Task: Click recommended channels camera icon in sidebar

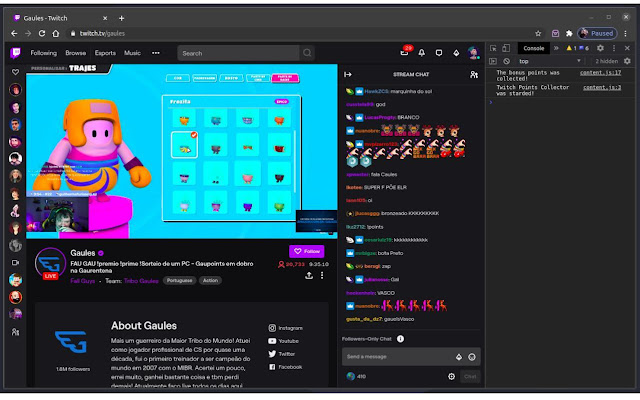Action: coord(16,262)
